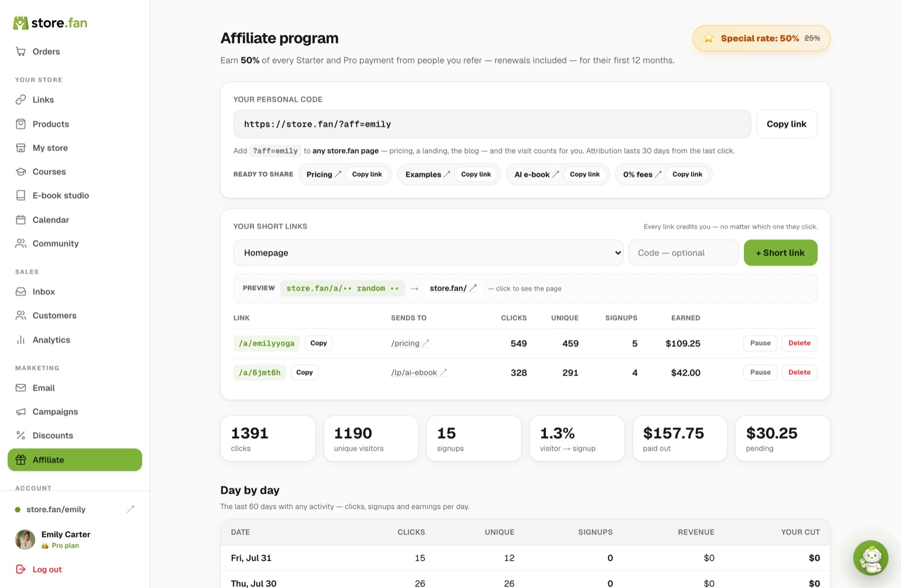Click the Calendar icon in the sidebar
Screen dimensions: 901x588
click(21, 220)
